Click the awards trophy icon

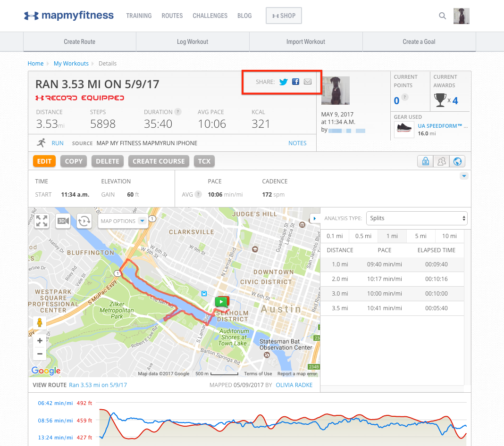(x=440, y=100)
